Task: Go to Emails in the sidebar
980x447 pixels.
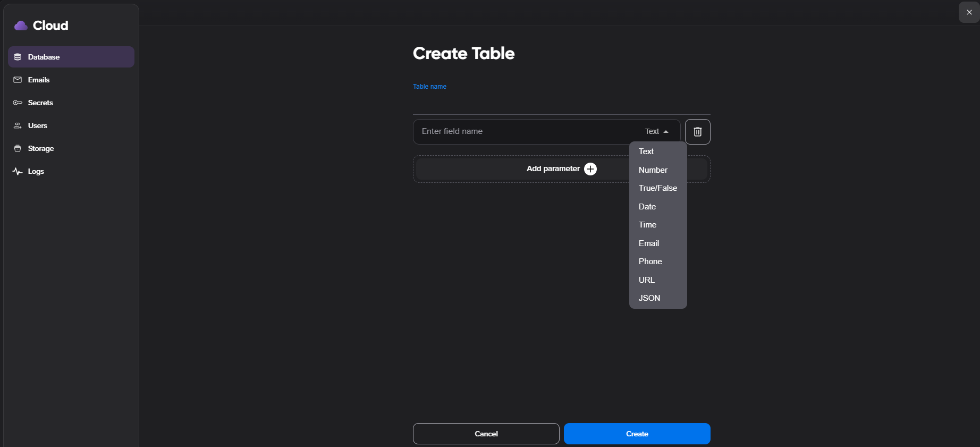Action: pyautogui.click(x=71, y=80)
